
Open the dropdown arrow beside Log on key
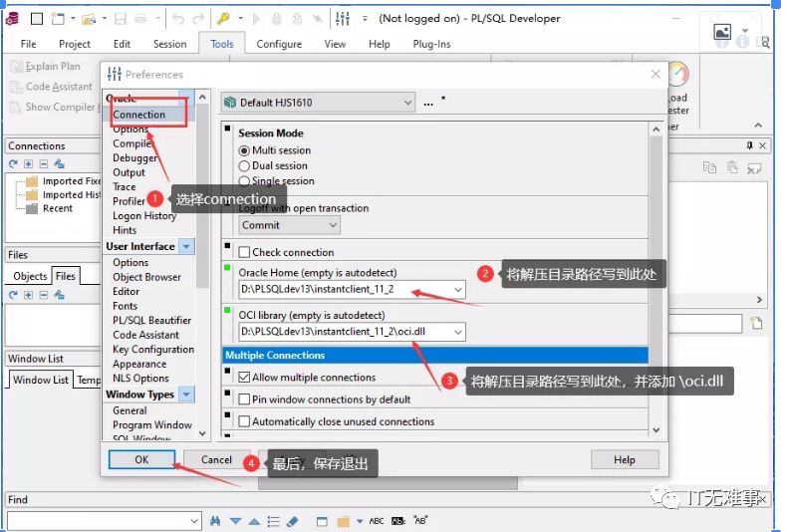tap(241, 19)
